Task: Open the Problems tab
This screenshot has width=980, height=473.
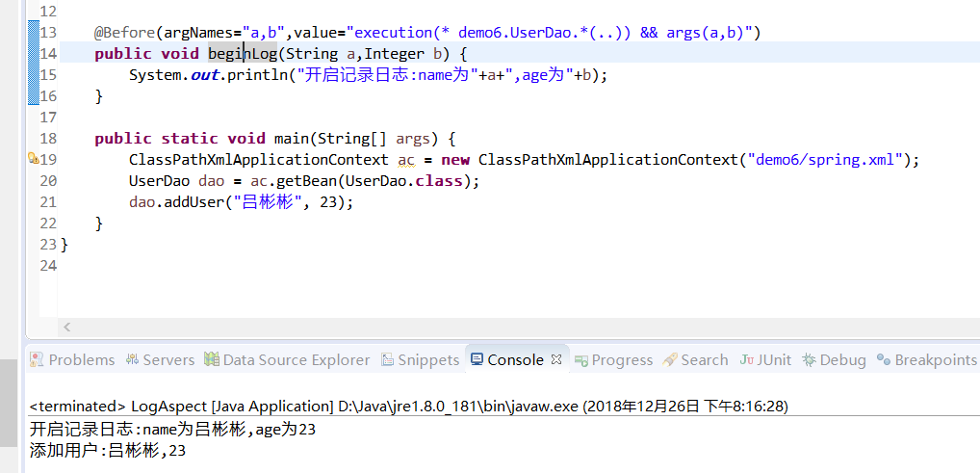Action: click(72, 359)
